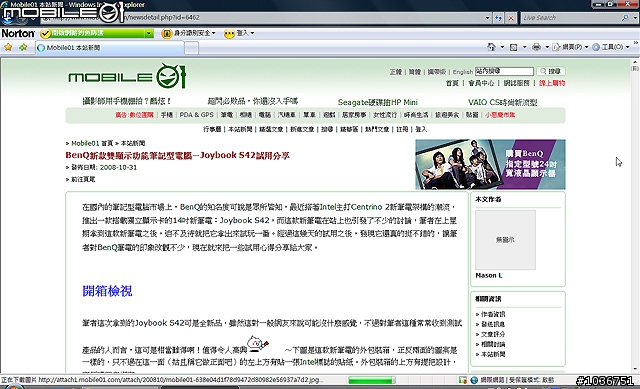Image resolution: width=640 pixels, height=389 pixels.
Task: Click the Add to Favorites star-plus icon
Action: (x=23, y=47)
